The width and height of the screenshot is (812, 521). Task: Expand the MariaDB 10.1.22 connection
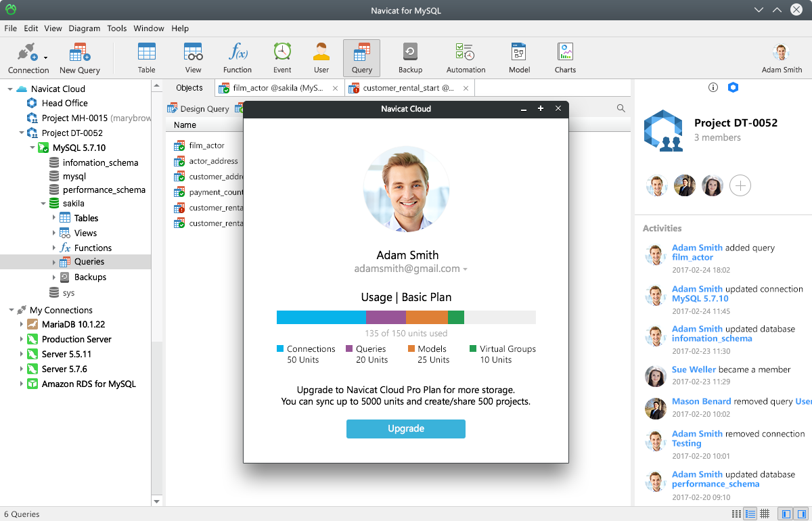pyautogui.click(x=22, y=324)
